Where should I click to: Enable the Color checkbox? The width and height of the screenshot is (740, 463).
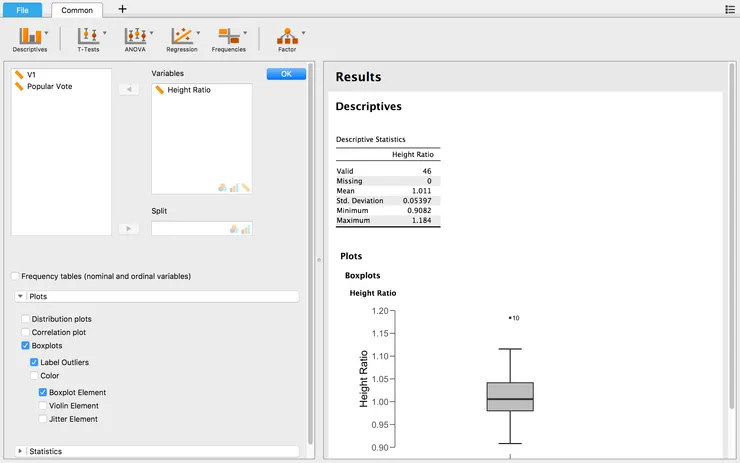[34, 376]
